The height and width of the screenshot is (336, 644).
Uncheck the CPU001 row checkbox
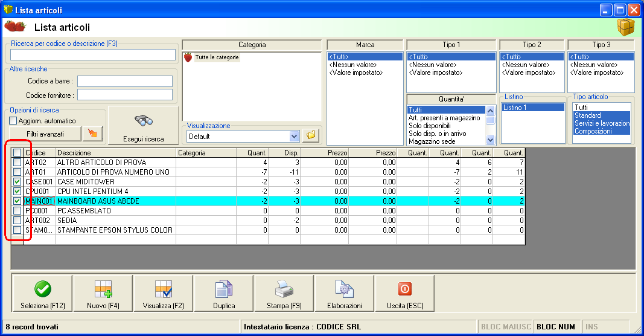tap(17, 191)
